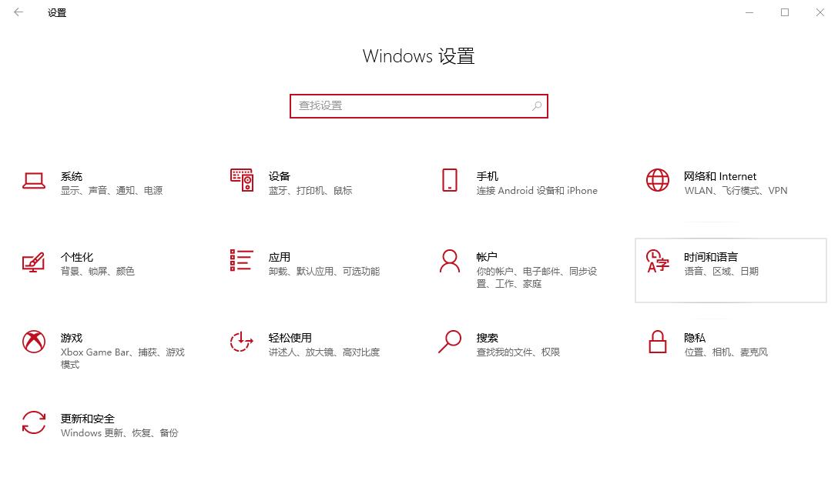Open 个性化 via paintbrush icon
The height and width of the screenshot is (504, 838).
click(x=34, y=262)
